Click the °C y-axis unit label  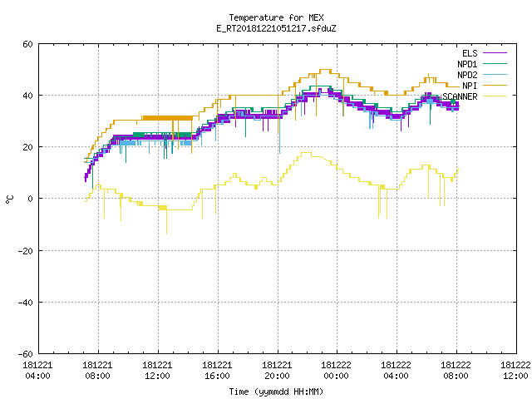[x=9, y=199]
